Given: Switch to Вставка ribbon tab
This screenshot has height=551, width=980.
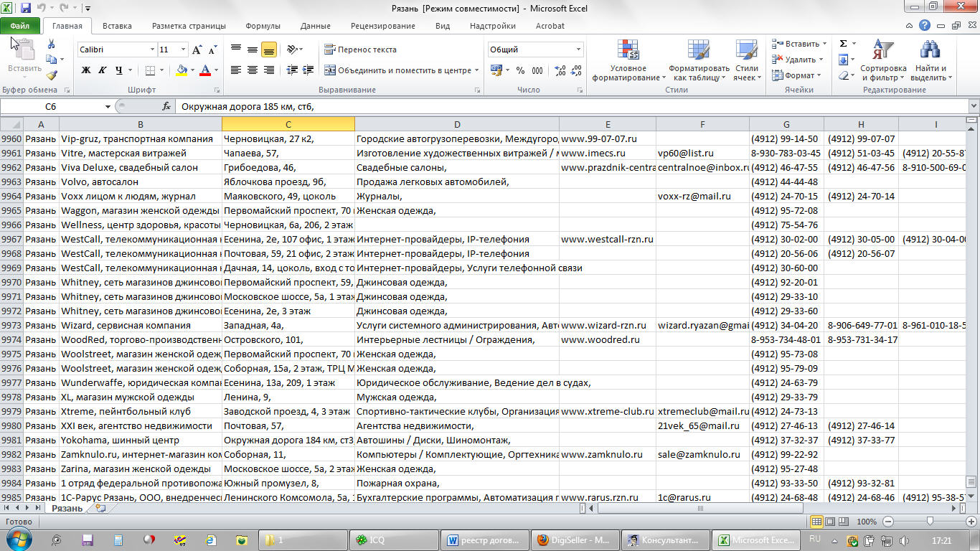Looking at the screenshot, I should pyautogui.click(x=117, y=26).
